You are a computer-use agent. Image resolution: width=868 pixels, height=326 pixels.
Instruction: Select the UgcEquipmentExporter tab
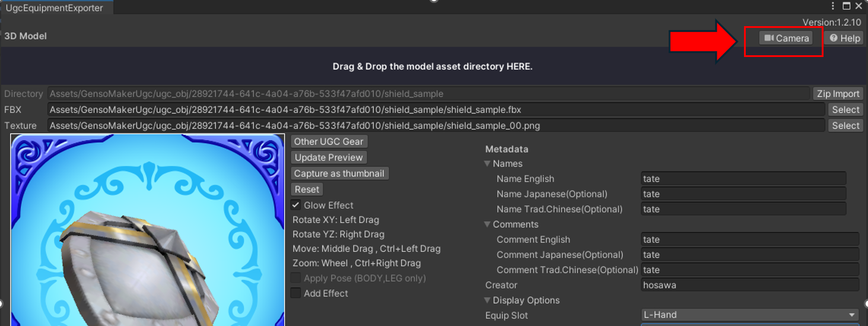coord(54,8)
